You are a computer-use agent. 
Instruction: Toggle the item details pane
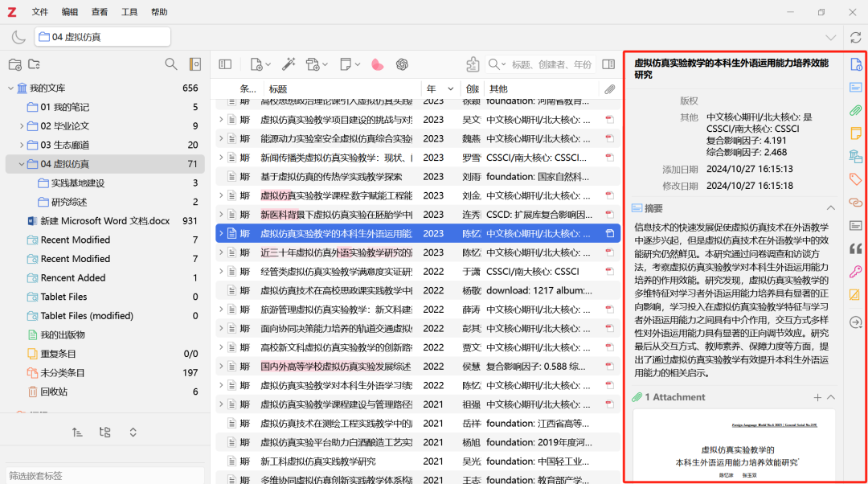[608, 64]
